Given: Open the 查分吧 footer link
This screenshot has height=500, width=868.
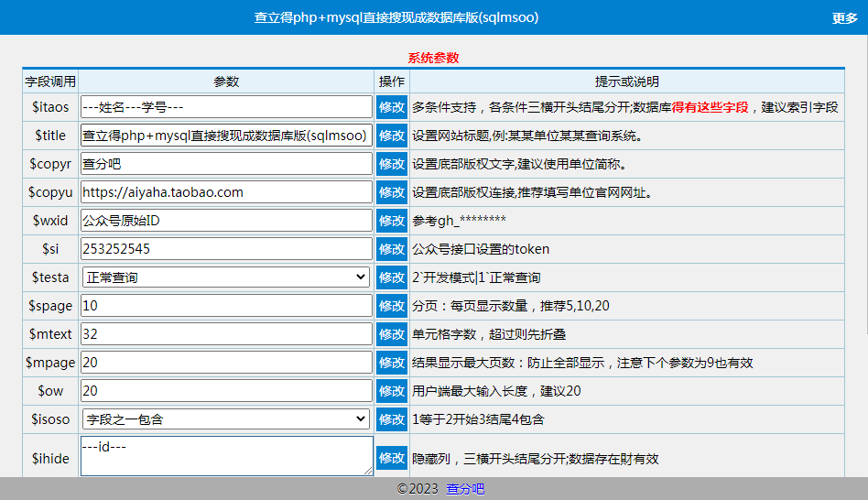Looking at the screenshot, I should 465,489.
